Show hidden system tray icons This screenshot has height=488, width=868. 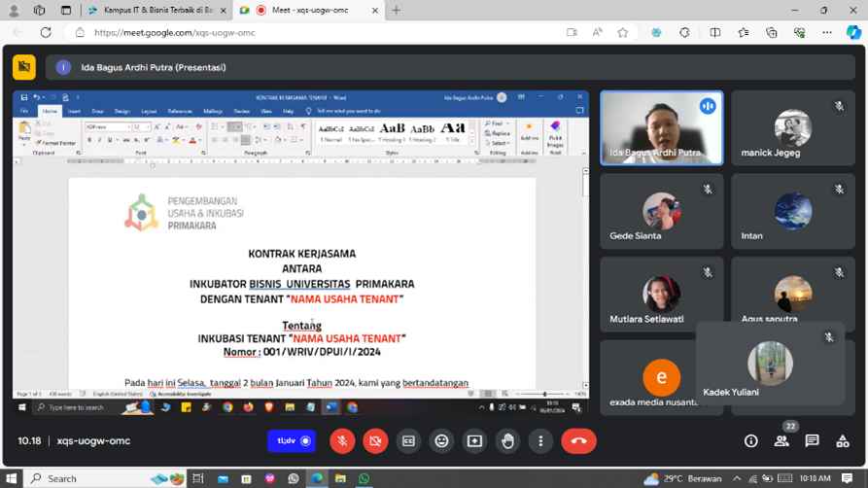point(737,478)
